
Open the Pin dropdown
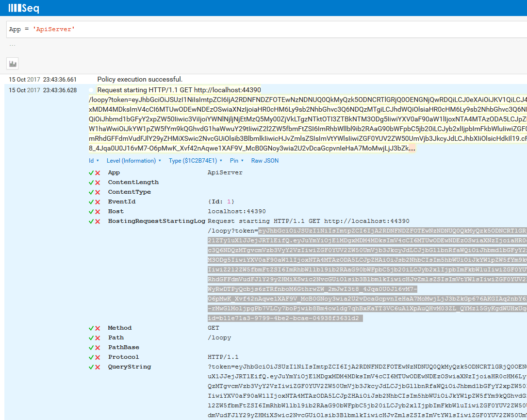point(236,161)
